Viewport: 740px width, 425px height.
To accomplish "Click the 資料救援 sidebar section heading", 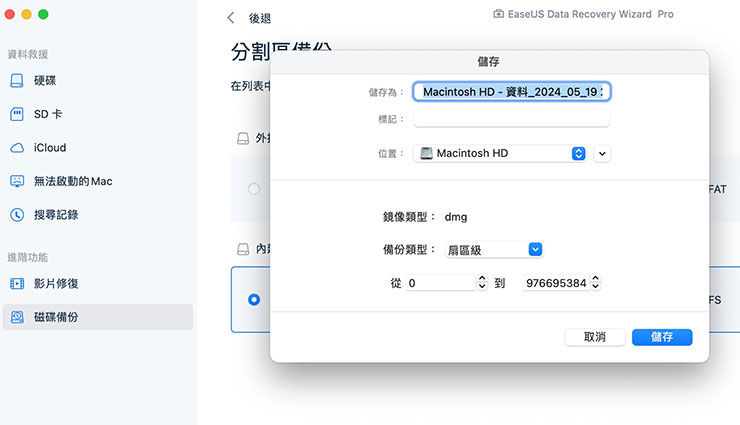I will point(28,54).
